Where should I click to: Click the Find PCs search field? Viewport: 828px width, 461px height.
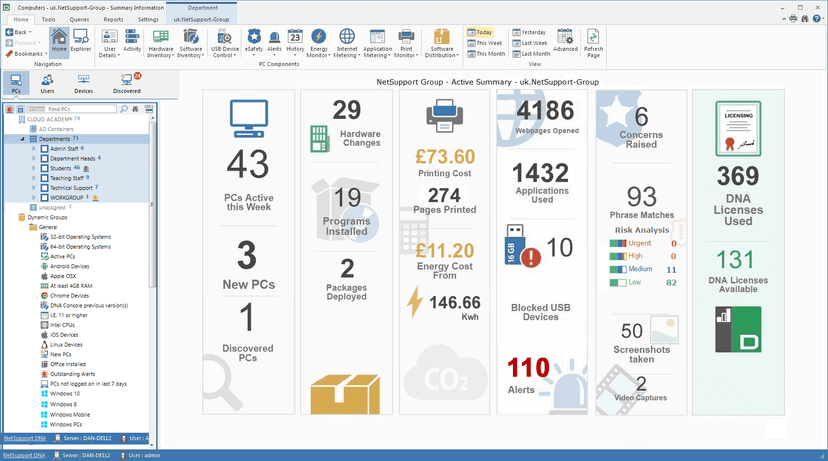pos(72,109)
